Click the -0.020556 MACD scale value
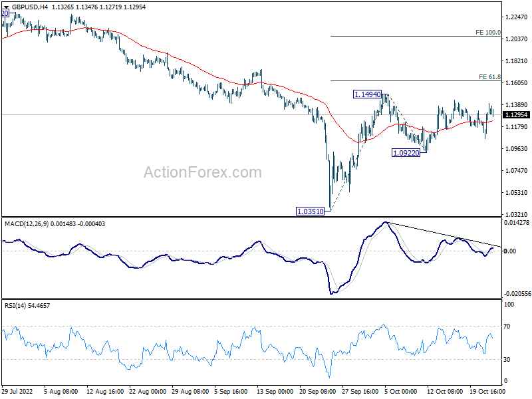532x399 pixels. point(517,294)
